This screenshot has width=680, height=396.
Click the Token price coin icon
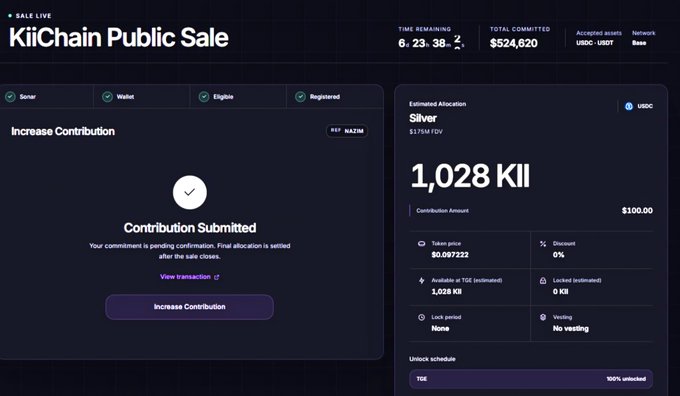pyautogui.click(x=421, y=244)
